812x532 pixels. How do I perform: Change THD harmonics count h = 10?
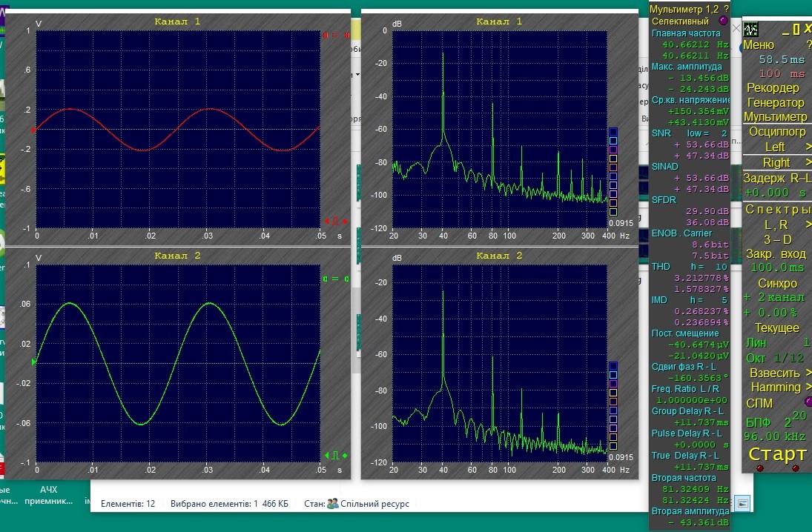coord(709,267)
